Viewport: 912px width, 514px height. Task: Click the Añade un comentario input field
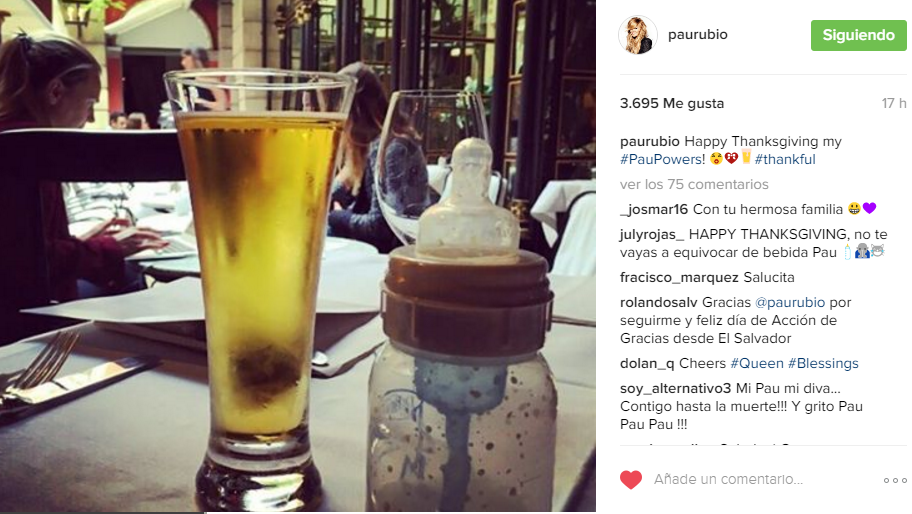[x=762, y=480]
